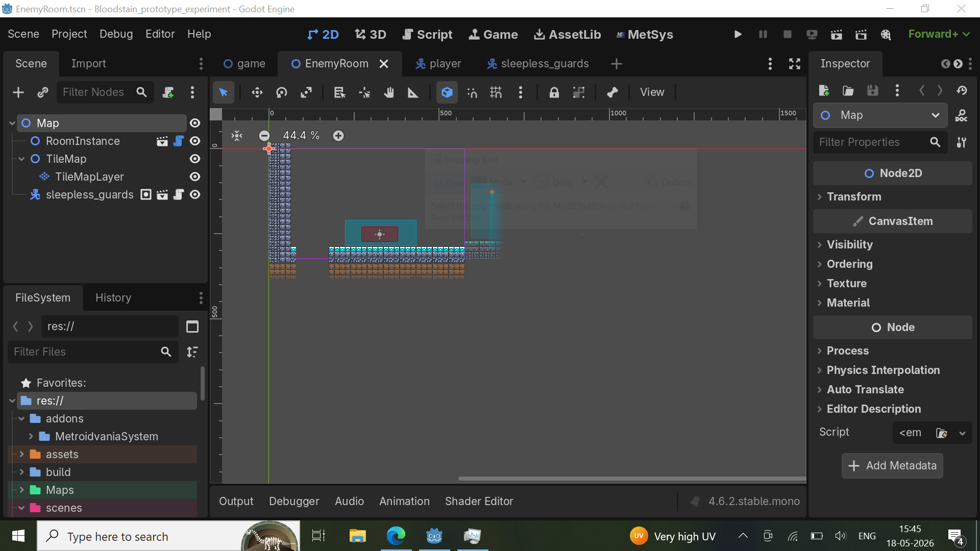Open the skeleton bone options icon
Viewport: 980px width, 551px height.
pyautogui.click(x=612, y=92)
